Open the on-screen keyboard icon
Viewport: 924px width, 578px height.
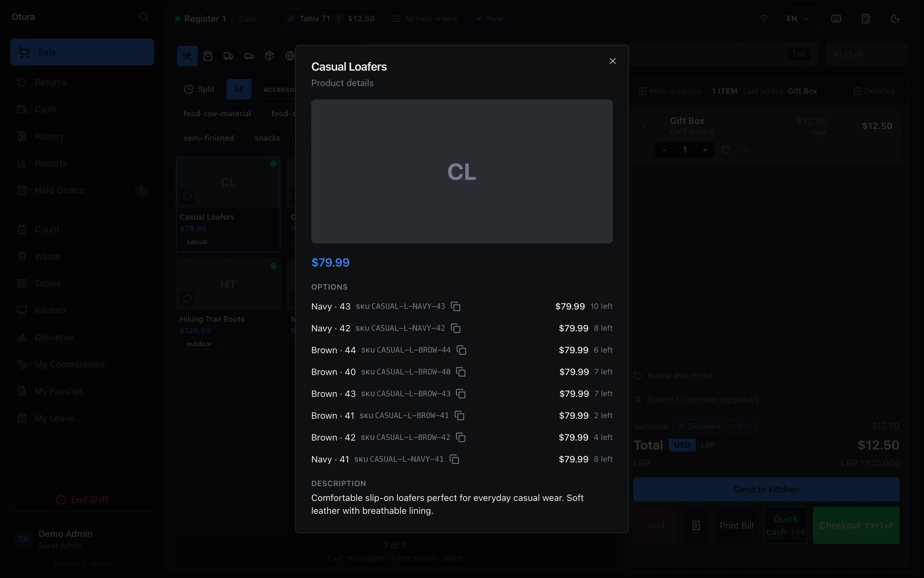pos(836,19)
